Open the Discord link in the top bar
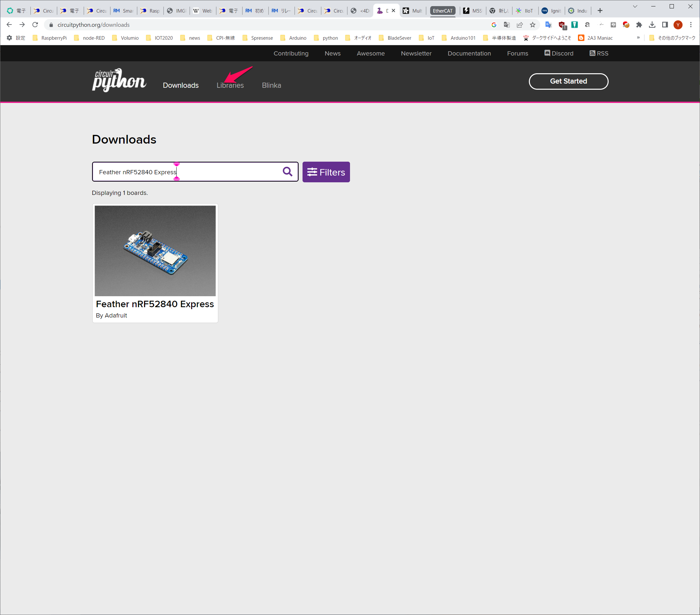700x615 pixels. [x=559, y=53]
